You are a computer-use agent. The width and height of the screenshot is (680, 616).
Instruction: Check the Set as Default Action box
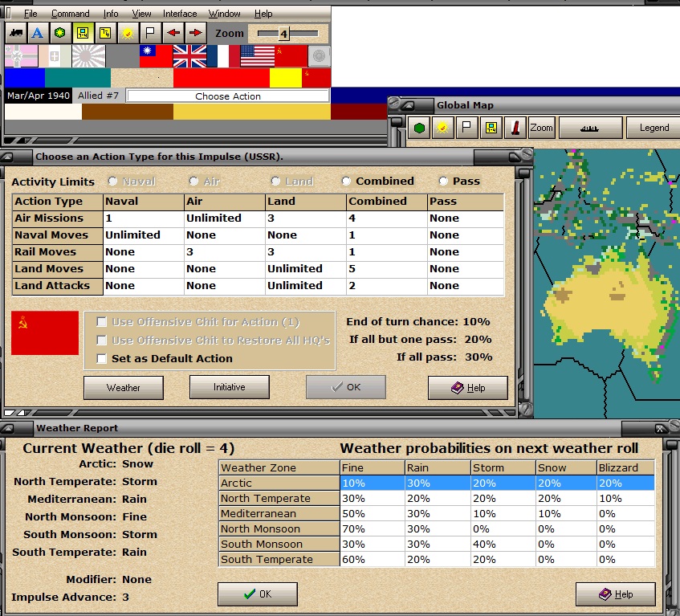click(101, 358)
